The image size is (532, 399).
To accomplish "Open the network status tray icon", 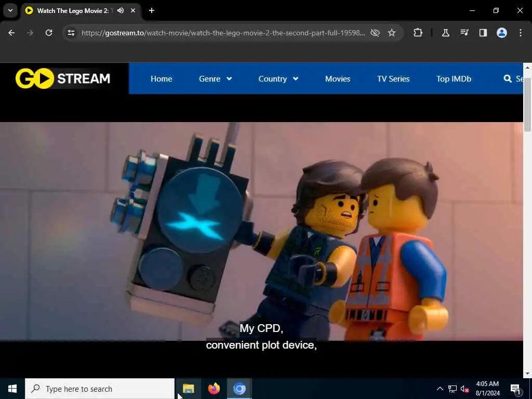I will click(453, 389).
